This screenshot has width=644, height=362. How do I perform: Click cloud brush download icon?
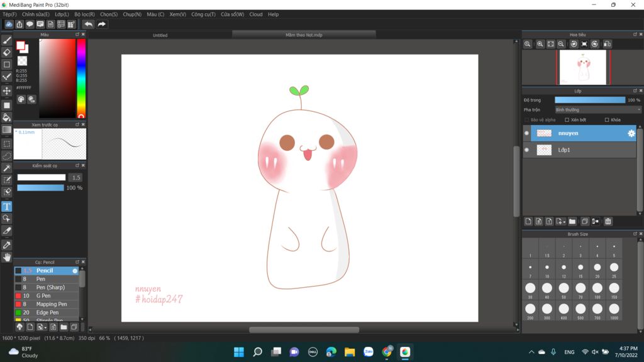[19, 327]
